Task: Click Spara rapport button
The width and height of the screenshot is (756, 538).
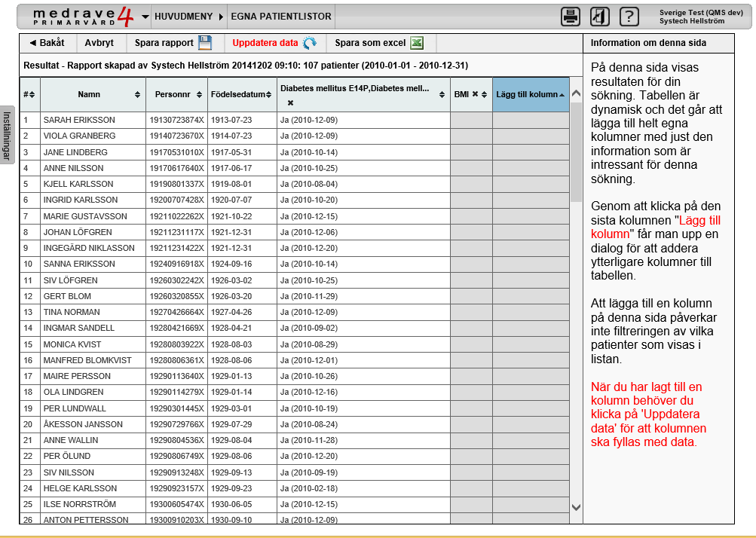Action: click(x=173, y=43)
